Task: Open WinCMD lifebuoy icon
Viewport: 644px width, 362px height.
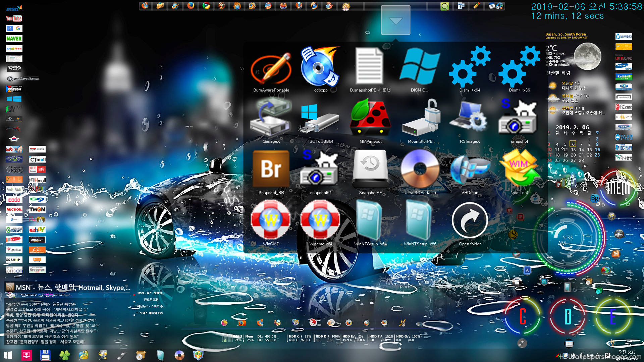Action: (271, 220)
